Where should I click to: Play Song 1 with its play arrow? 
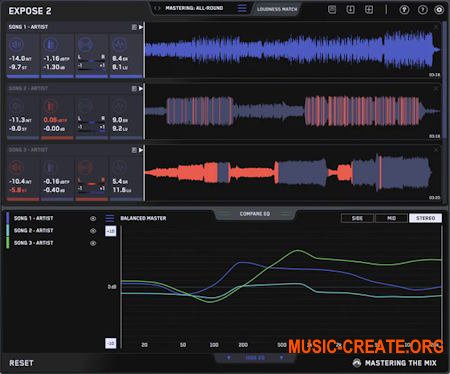coord(141,27)
